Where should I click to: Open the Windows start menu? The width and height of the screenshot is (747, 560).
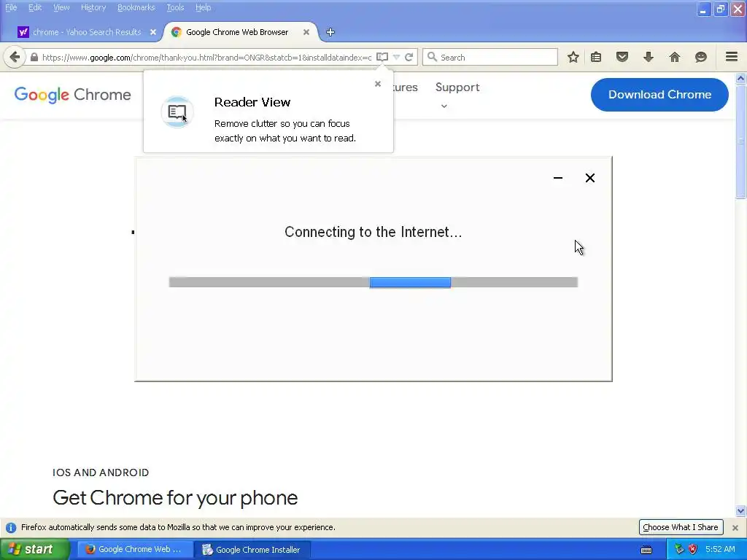[34, 549]
